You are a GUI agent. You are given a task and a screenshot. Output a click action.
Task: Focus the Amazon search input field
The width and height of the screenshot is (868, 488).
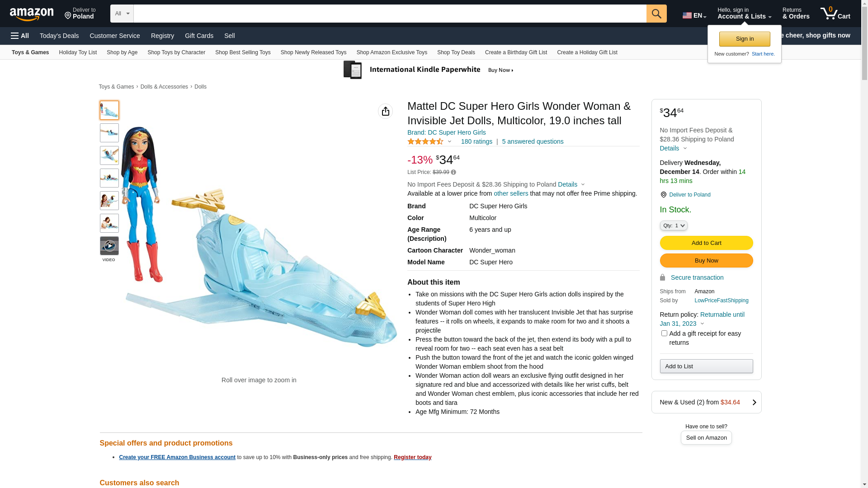pos(390,14)
